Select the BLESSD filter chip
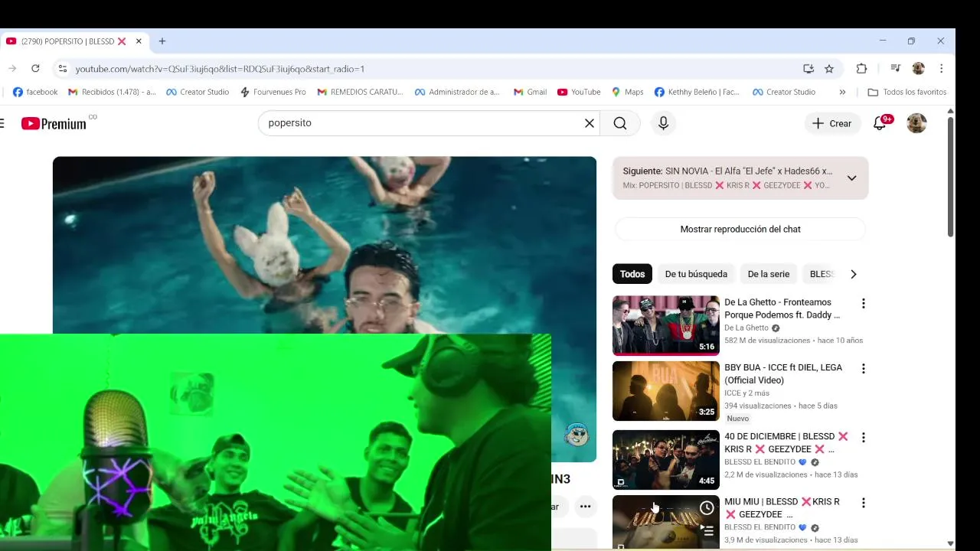980x551 pixels. (x=821, y=274)
